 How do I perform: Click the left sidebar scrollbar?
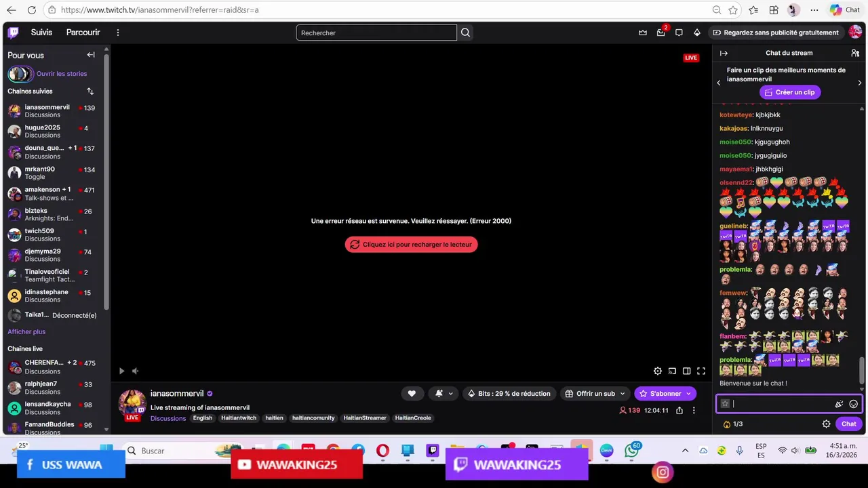tap(106, 183)
